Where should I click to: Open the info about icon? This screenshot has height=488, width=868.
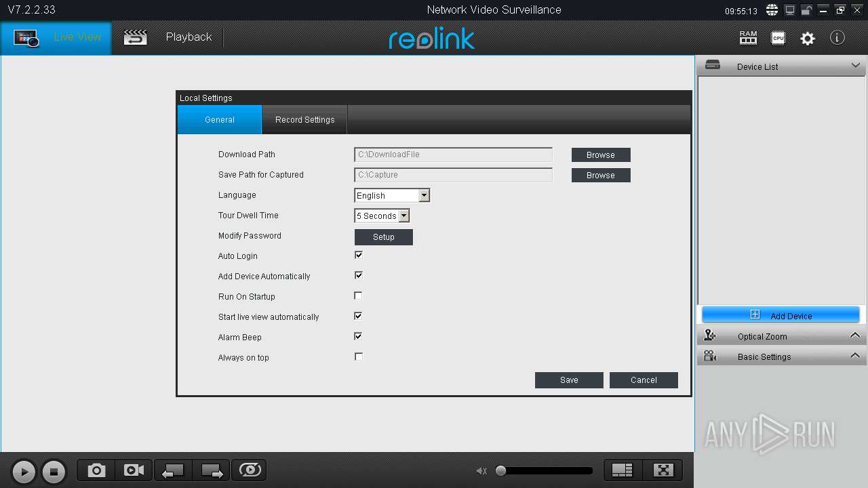[x=837, y=38]
